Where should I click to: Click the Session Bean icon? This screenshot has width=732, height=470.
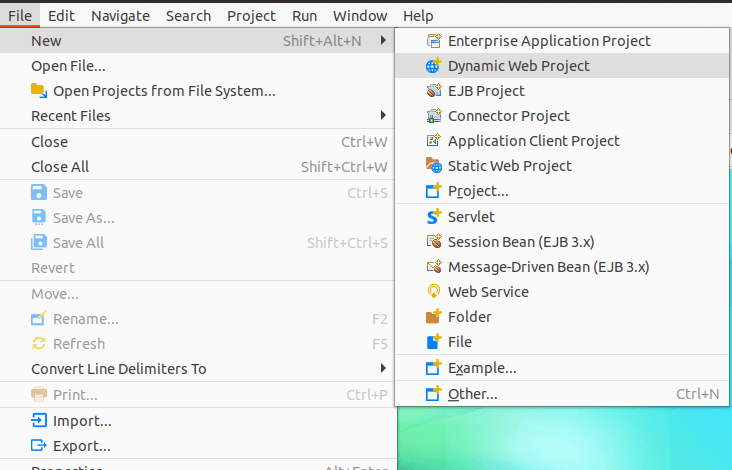tap(433, 242)
